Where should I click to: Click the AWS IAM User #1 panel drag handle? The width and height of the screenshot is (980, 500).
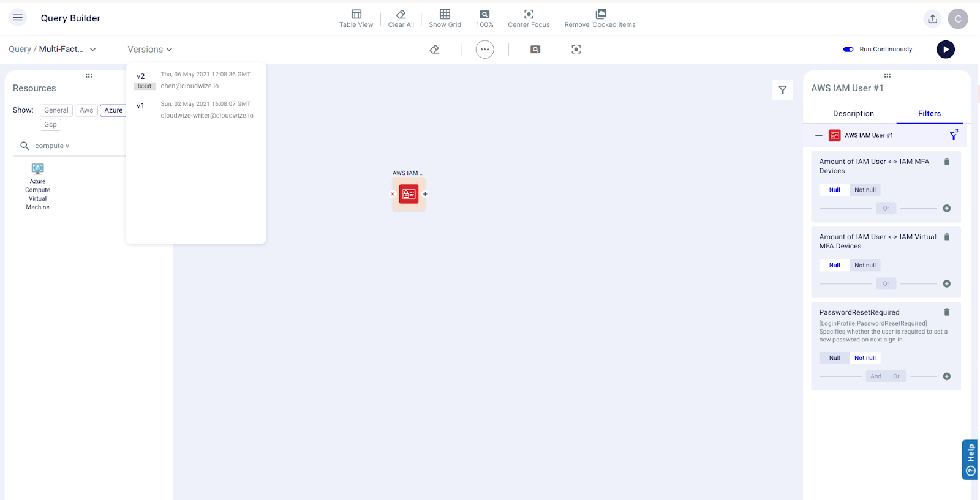click(887, 76)
